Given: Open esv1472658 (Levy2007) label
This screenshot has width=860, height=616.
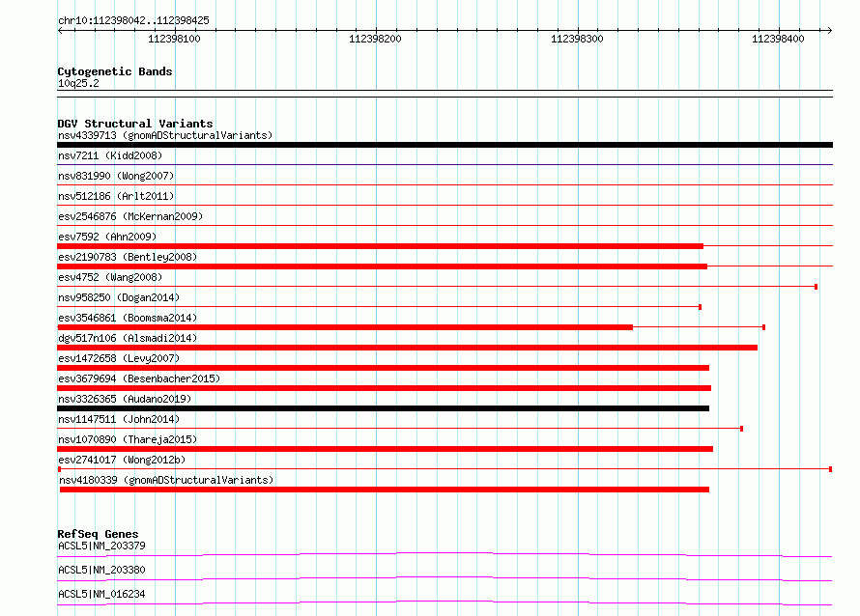Looking at the screenshot, I should pyautogui.click(x=119, y=358).
